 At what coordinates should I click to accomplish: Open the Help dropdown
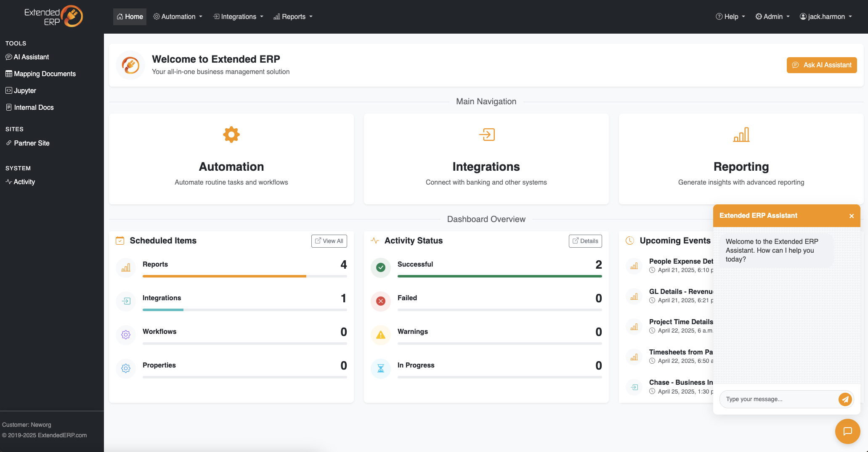tap(730, 17)
